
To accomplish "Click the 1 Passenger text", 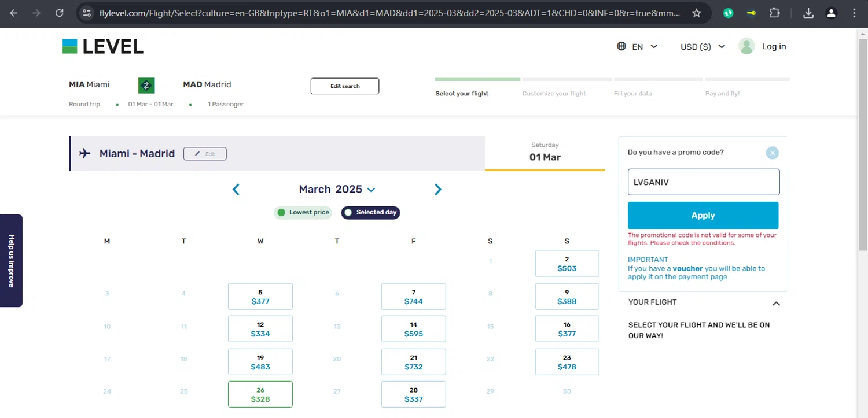I will pyautogui.click(x=226, y=104).
